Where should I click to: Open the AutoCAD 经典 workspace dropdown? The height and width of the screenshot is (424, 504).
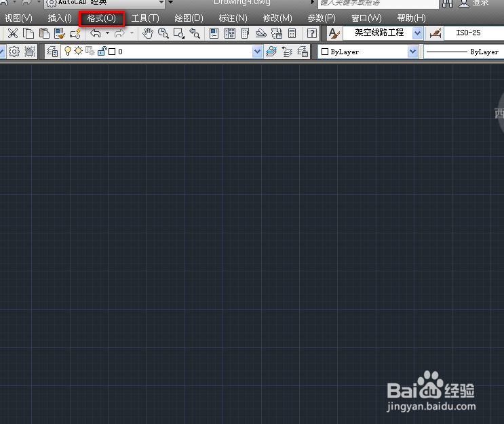(105, 3)
